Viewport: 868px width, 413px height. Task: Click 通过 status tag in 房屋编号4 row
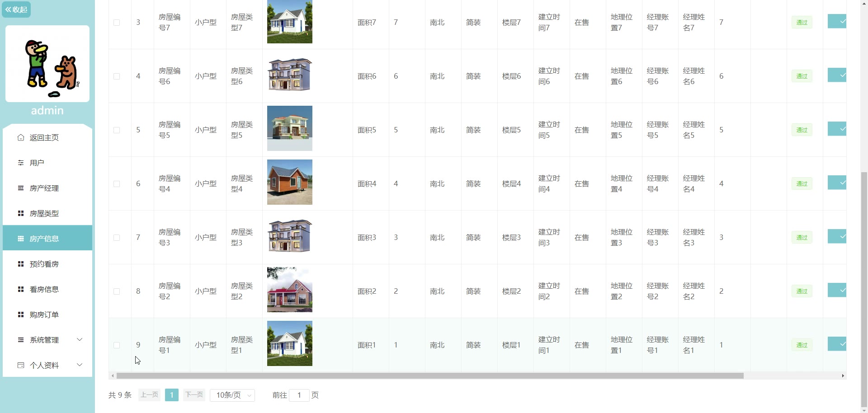click(802, 183)
